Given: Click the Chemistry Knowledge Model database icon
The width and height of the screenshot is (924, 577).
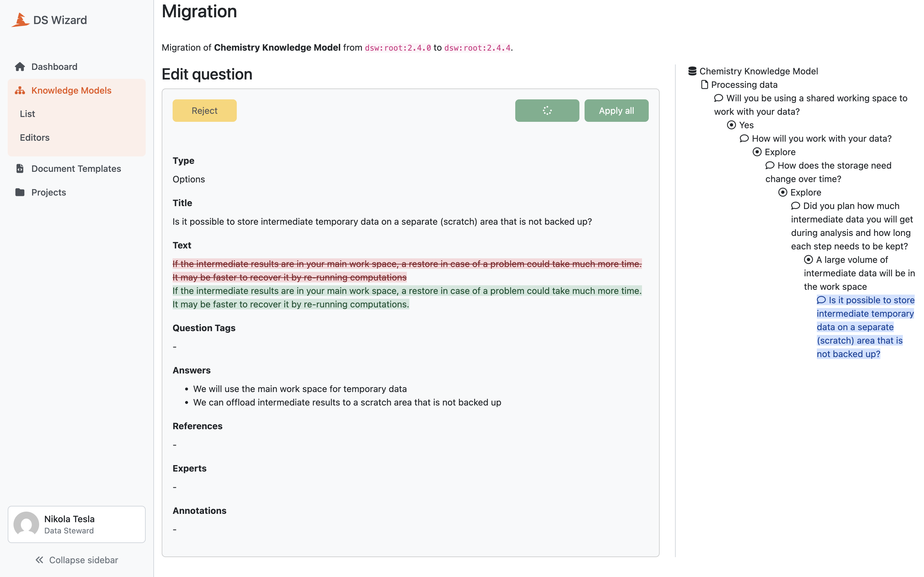Looking at the screenshot, I should [692, 71].
